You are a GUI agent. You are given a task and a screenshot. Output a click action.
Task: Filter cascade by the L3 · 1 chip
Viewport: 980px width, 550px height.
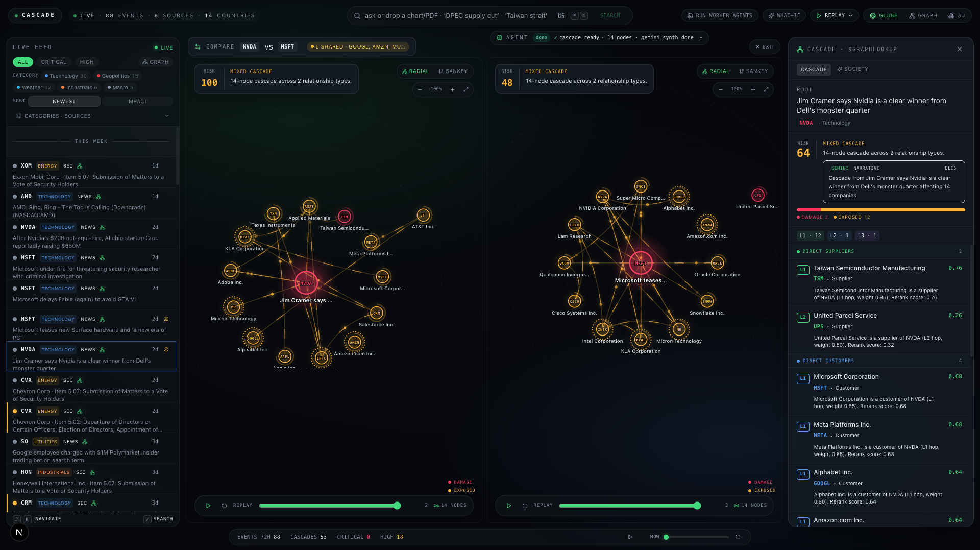[867, 236]
